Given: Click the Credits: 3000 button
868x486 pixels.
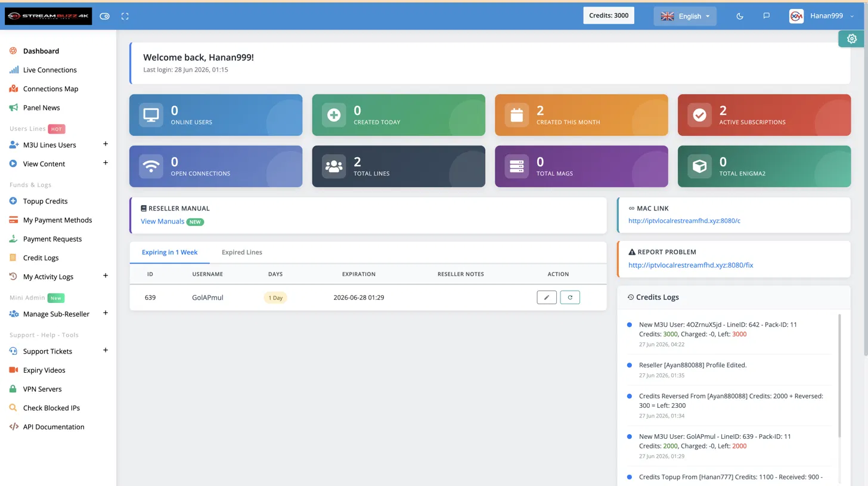Looking at the screenshot, I should tap(609, 16).
